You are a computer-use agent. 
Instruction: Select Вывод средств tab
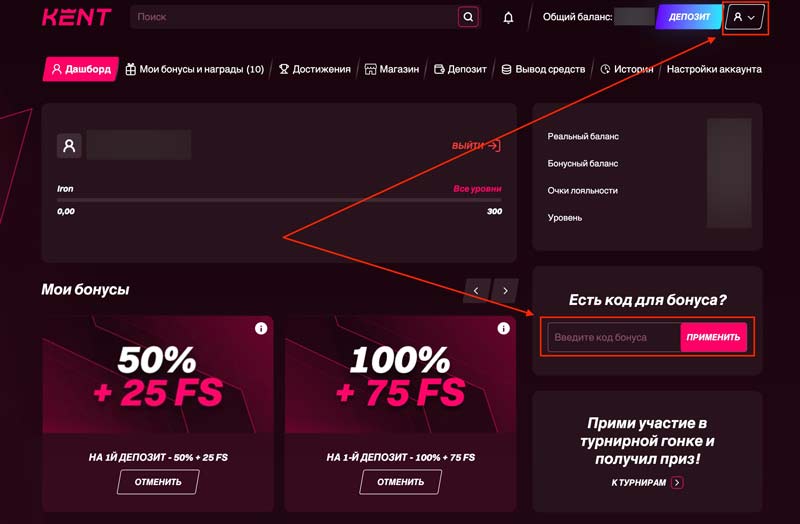543,69
